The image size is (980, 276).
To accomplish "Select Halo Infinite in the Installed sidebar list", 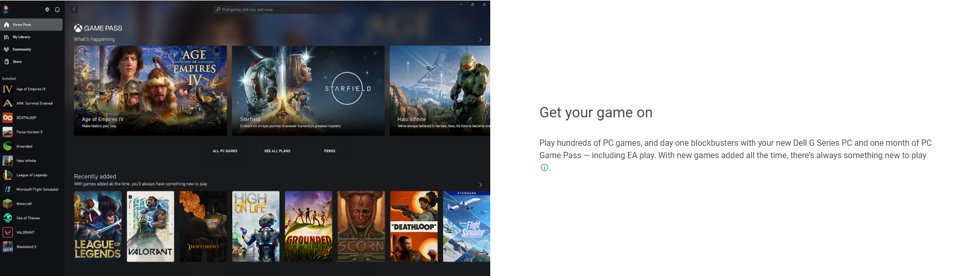I will [x=32, y=161].
